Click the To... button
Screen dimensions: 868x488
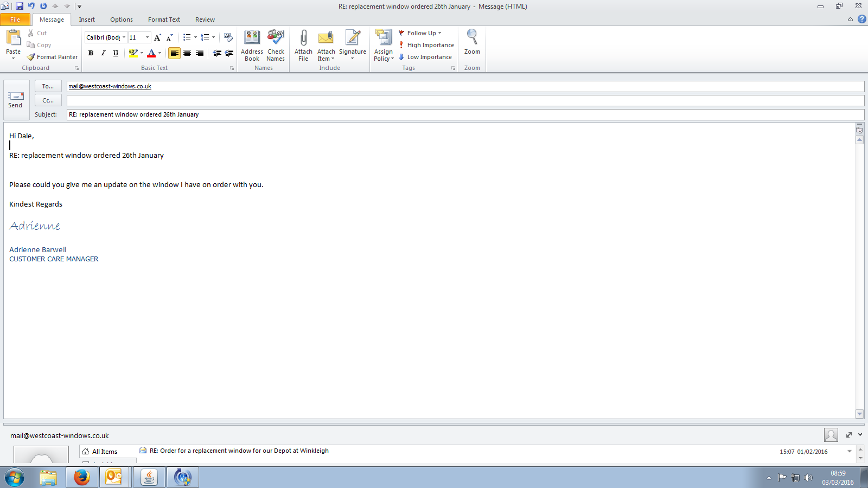(48, 86)
